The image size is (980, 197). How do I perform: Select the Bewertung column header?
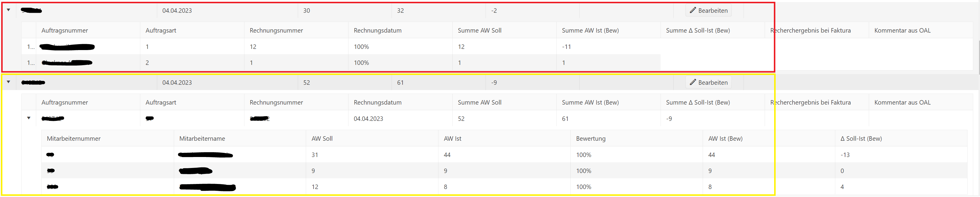[x=591, y=138]
